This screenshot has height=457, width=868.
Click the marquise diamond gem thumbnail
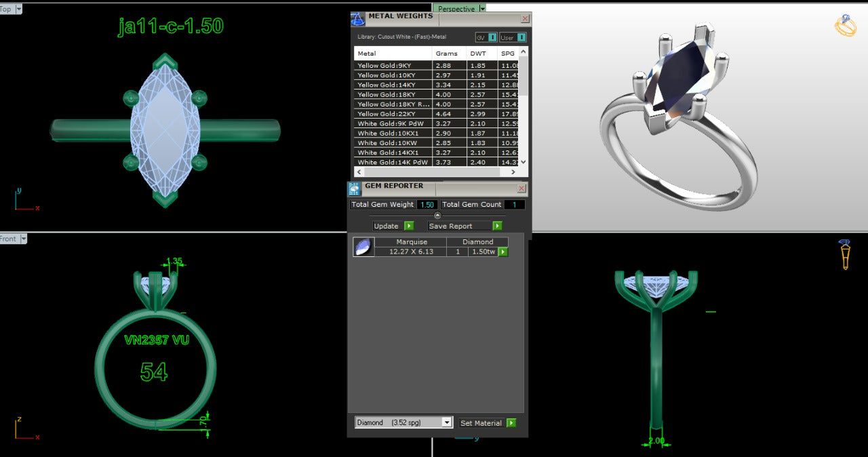[x=363, y=247]
